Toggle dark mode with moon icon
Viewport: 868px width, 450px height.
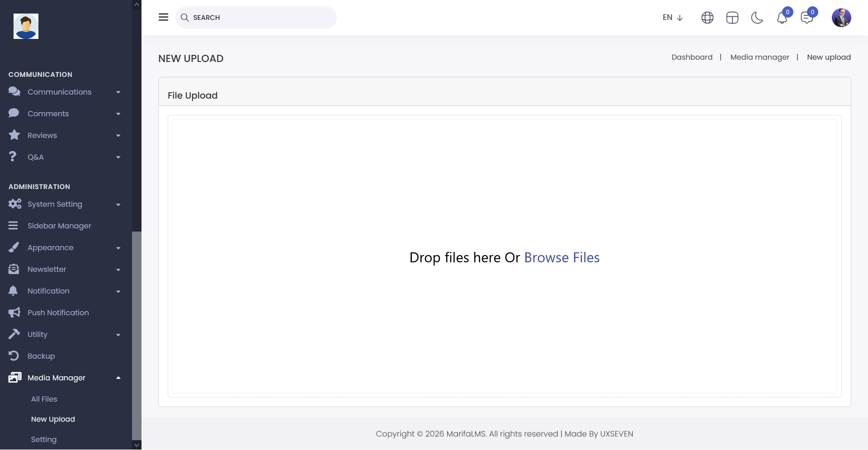point(757,18)
